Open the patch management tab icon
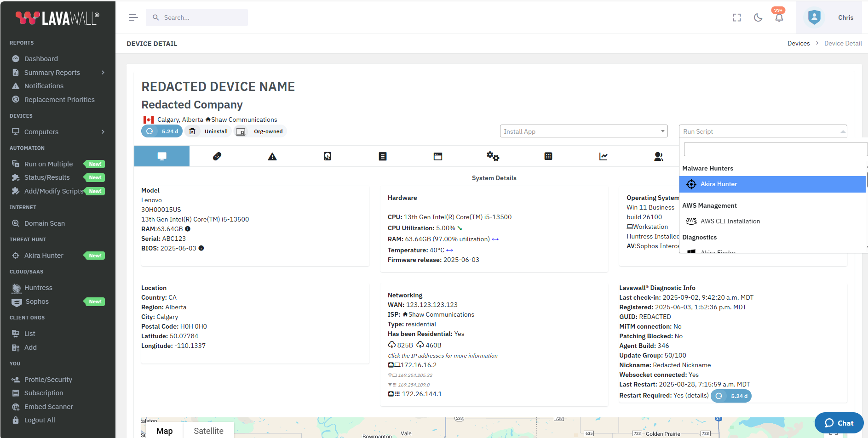Viewport: 868px width, 438px height. (217, 156)
